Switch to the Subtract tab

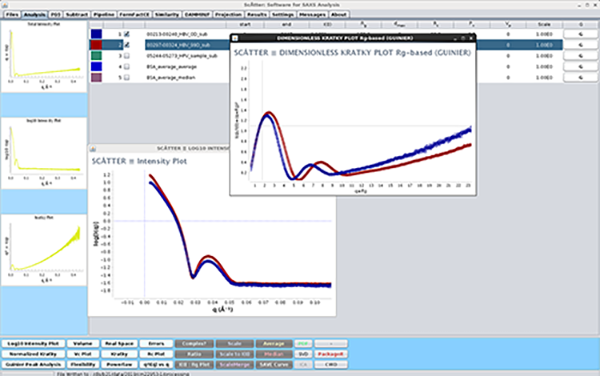77,15
